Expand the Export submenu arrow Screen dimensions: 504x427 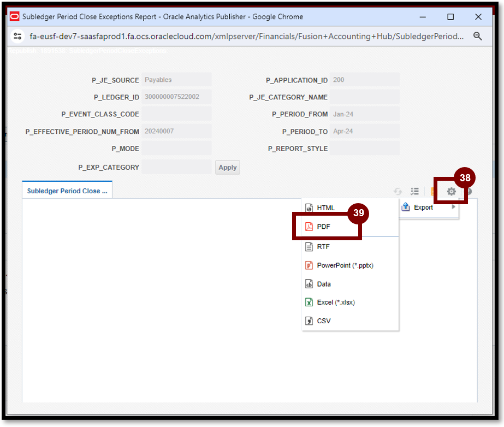453,207
